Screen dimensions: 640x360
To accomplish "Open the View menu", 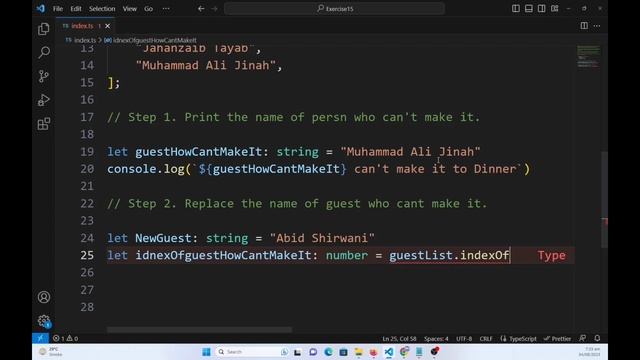I will tap(130, 9).
